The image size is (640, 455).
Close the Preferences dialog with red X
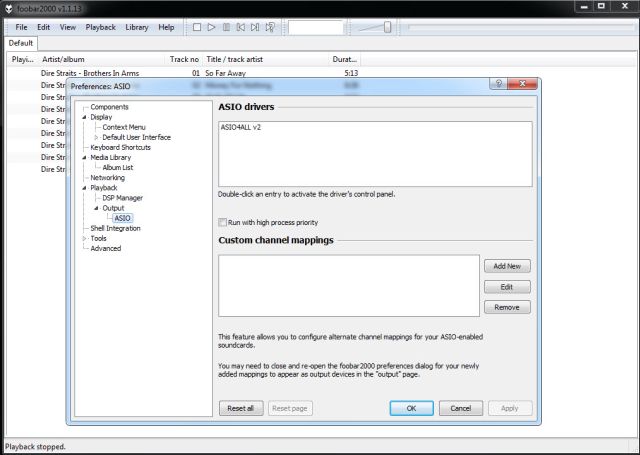point(522,84)
